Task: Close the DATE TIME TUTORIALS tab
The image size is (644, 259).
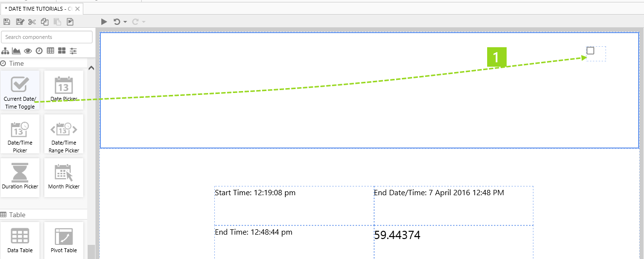Action: 77,9
